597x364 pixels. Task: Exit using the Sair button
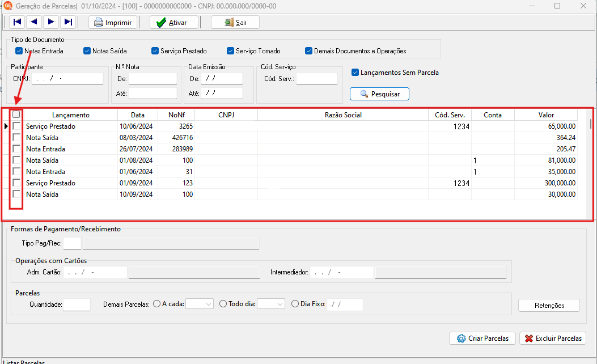click(235, 23)
